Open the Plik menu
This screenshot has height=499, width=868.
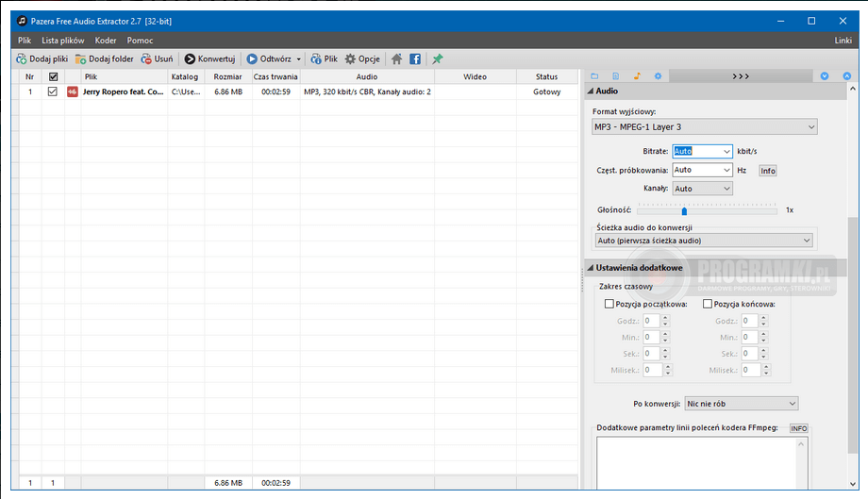click(25, 41)
